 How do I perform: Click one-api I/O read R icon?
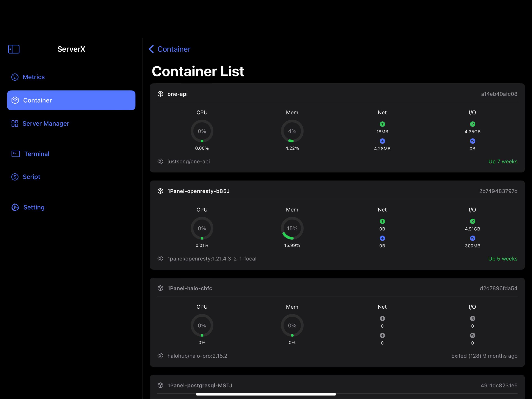(x=473, y=124)
